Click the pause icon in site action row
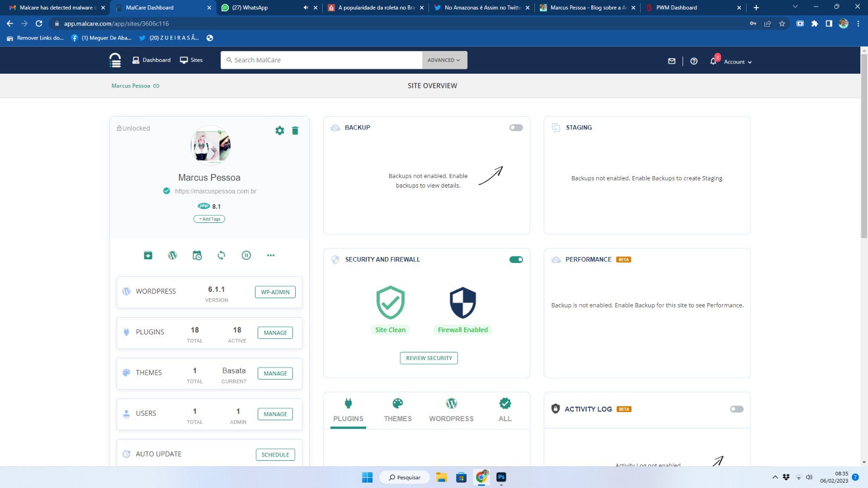868x488 pixels. (x=246, y=255)
